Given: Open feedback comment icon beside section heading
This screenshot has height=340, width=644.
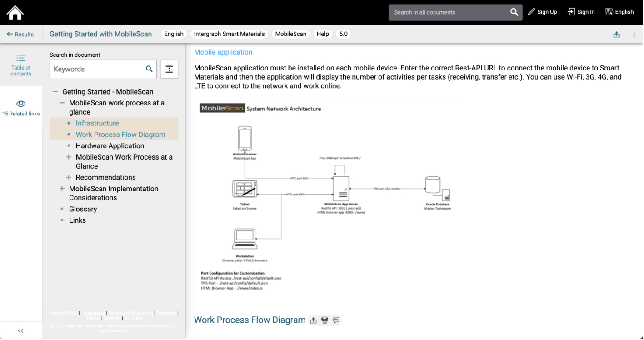Looking at the screenshot, I should (336, 320).
